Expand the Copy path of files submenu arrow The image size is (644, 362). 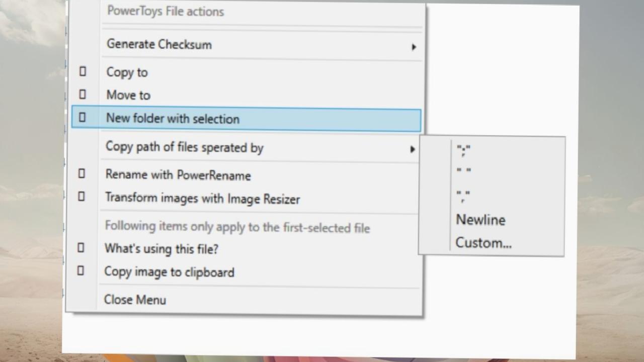coord(413,149)
